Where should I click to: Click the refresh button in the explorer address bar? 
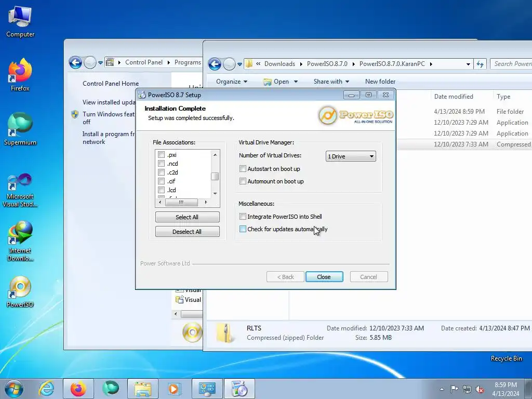click(480, 64)
